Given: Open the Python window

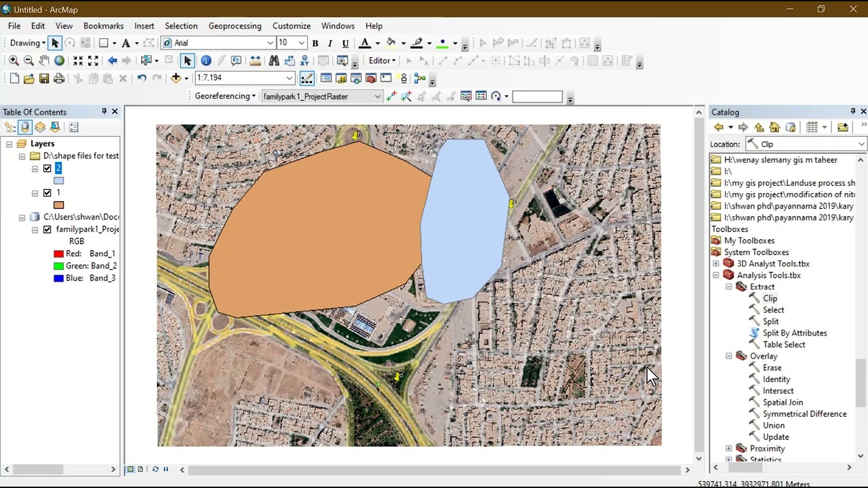Looking at the screenshot, I should [x=386, y=79].
